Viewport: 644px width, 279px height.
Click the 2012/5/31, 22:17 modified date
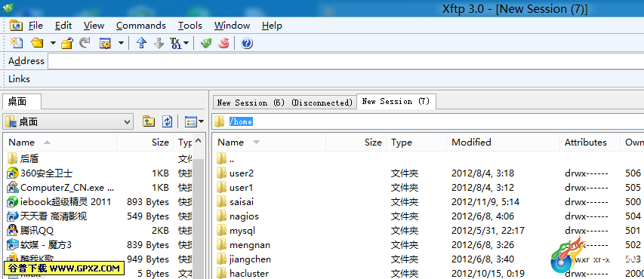click(488, 231)
